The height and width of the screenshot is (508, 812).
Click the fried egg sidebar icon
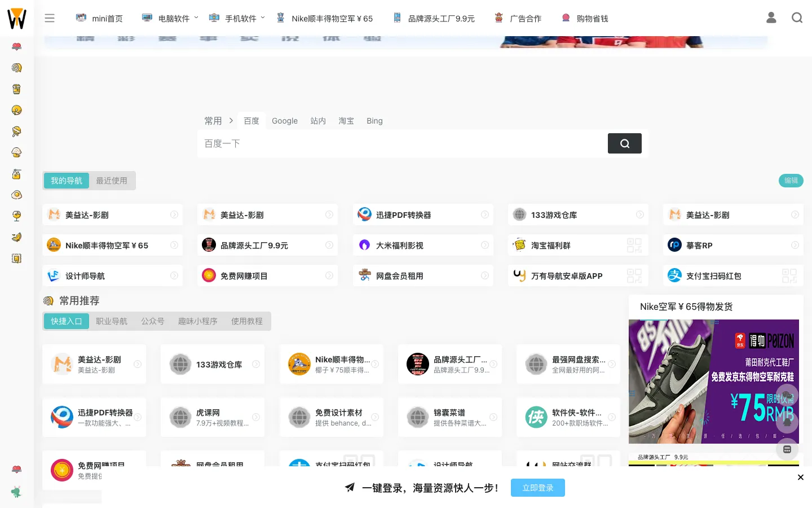(17, 195)
